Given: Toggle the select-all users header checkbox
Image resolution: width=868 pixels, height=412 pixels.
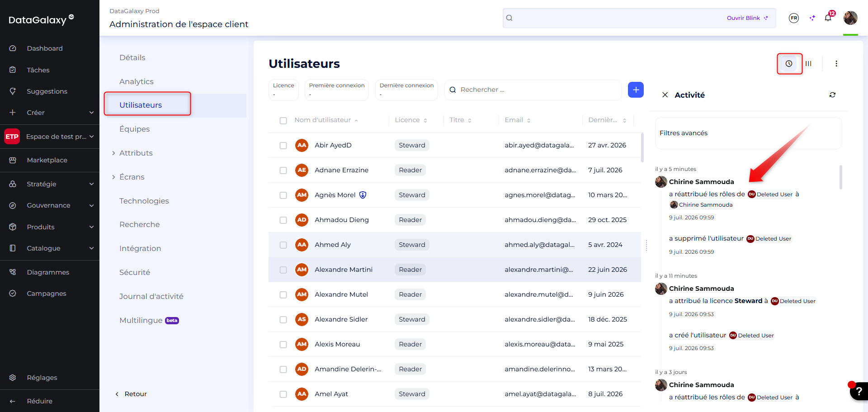Looking at the screenshot, I should [x=283, y=121].
